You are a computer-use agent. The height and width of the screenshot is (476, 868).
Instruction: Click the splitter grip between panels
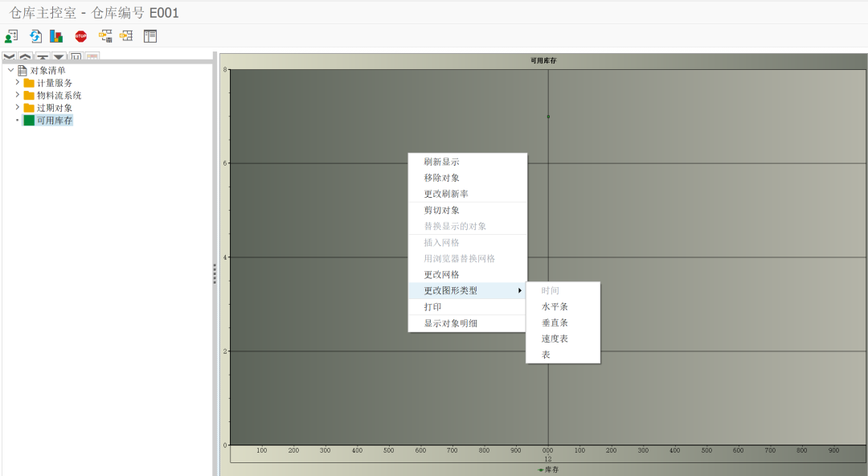pos(215,273)
